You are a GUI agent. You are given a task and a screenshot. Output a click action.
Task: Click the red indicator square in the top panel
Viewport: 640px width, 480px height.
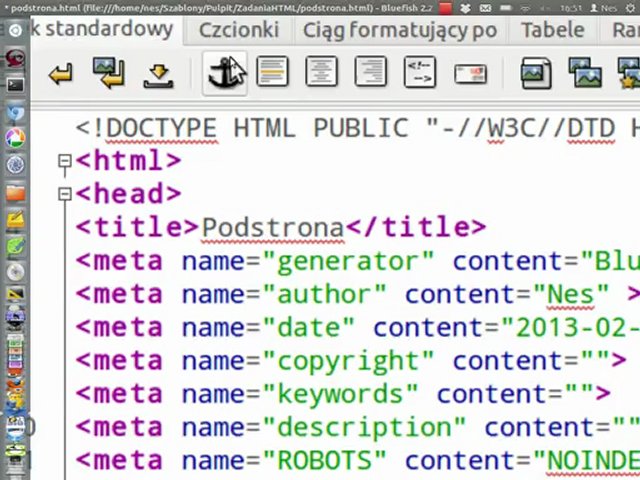point(446,8)
